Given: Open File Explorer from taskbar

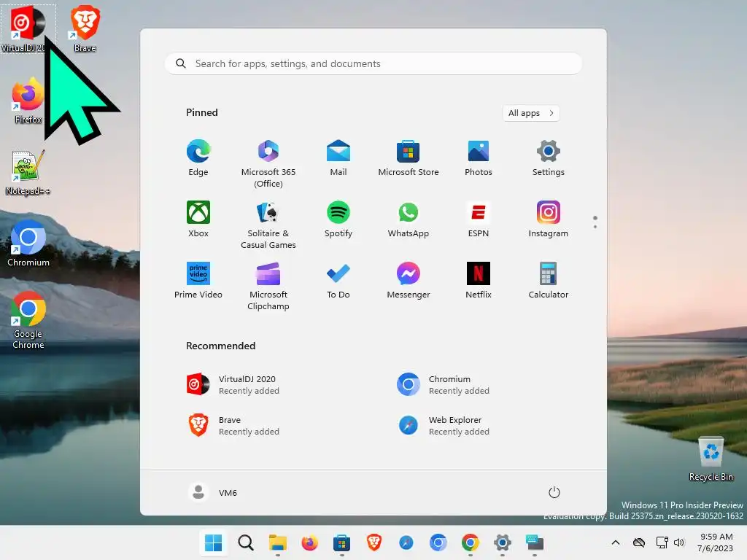Looking at the screenshot, I should [x=278, y=542].
